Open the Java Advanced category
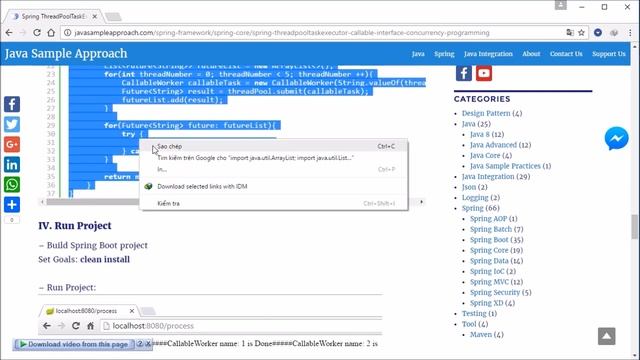The image size is (640, 360). click(493, 145)
